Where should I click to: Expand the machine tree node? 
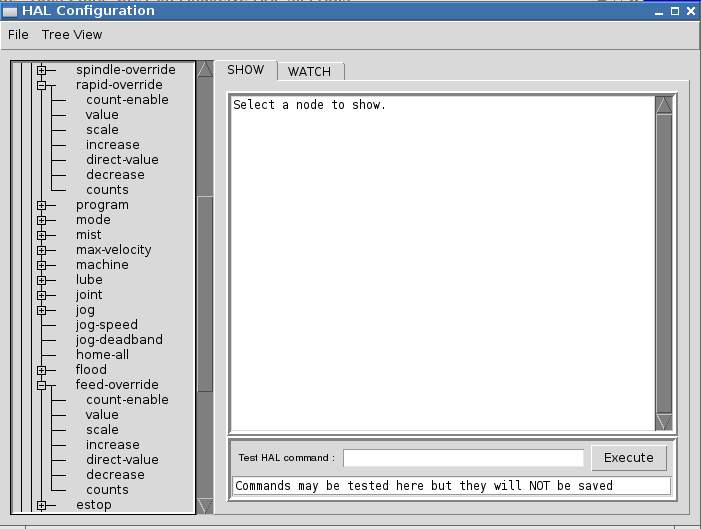pyautogui.click(x=42, y=265)
